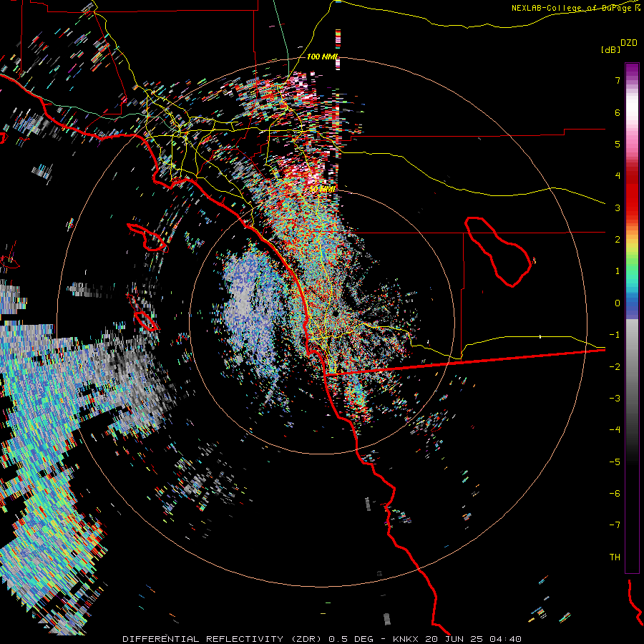Viewport: 644px width, 644px height.
Task: Click the positive 6 tick on color scale
Action: (618, 113)
